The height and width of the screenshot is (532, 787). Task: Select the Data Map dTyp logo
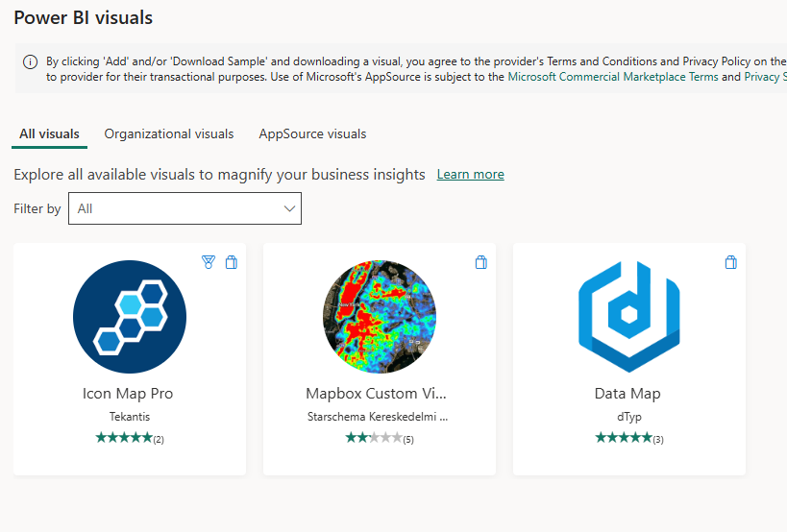point(628,317)
